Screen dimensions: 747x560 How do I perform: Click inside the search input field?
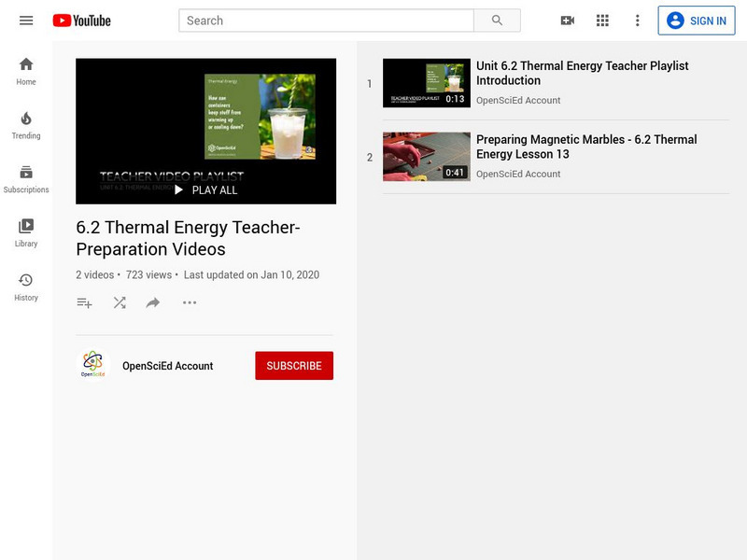coord(327,20)
